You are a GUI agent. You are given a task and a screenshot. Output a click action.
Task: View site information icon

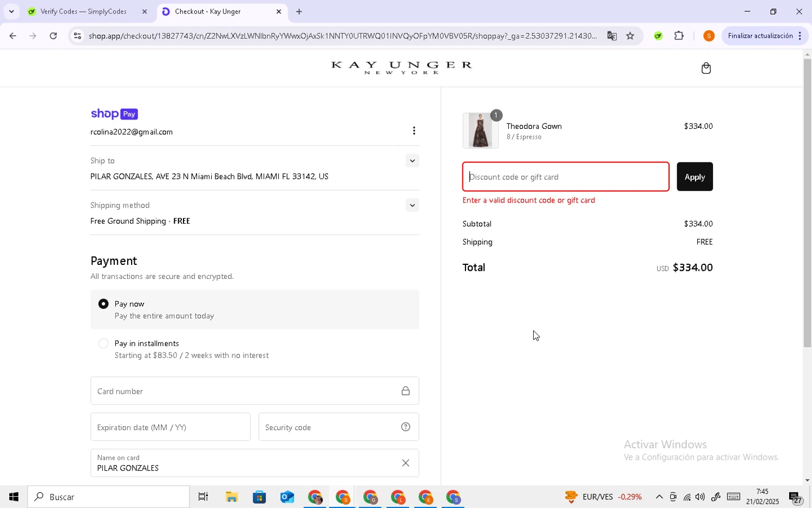(77, 36)
